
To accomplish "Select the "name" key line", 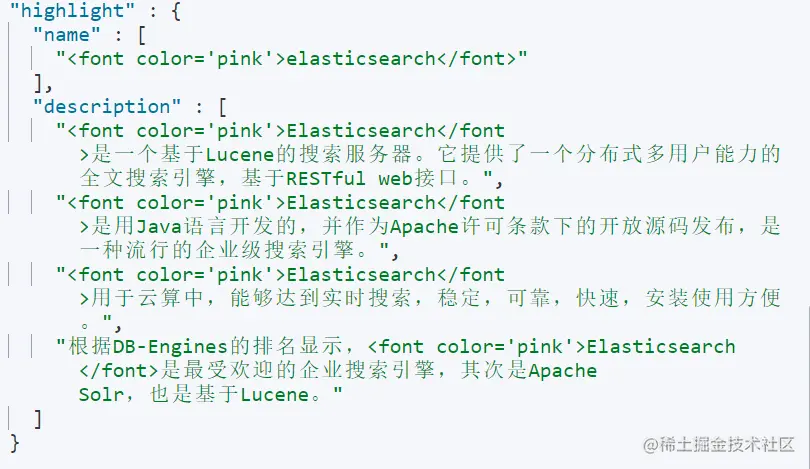I will point(89,35).
